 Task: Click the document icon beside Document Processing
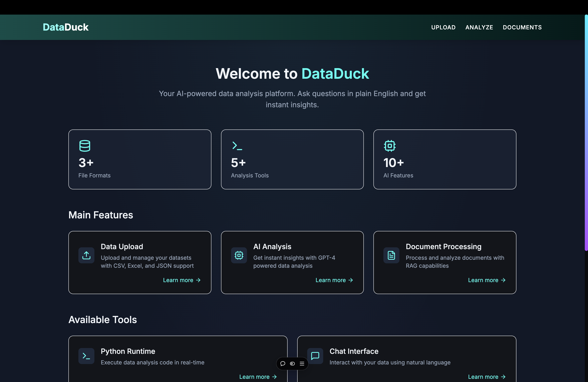click(x=391, y=255)
